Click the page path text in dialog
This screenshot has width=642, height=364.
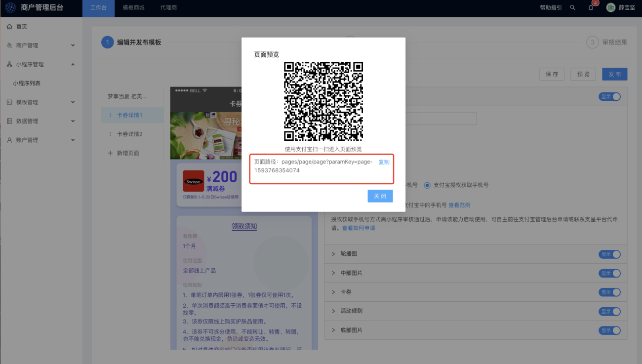314,166
